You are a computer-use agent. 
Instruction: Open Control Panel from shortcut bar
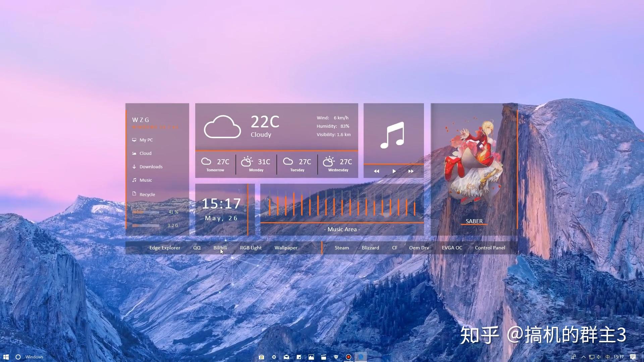pyautogui.click(x=490, y=247)
